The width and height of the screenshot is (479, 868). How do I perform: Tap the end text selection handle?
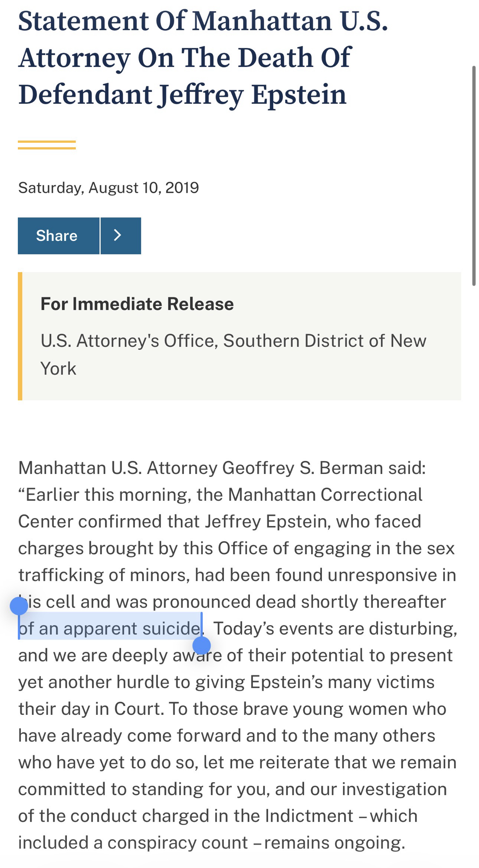[202, 645]
